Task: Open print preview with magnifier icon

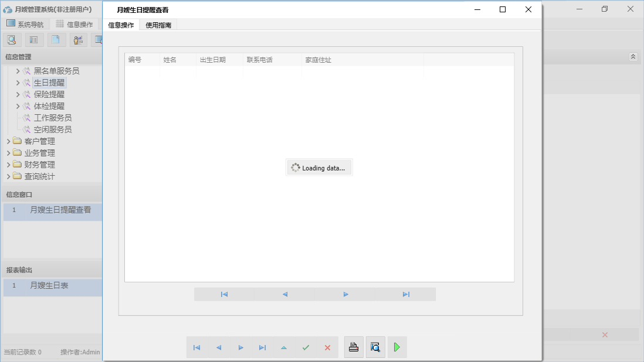Action: coord(375,347)
